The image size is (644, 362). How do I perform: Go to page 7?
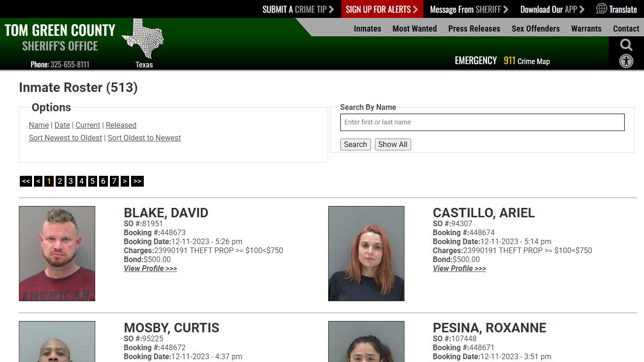pyautogui.click(x=114, y=181)
